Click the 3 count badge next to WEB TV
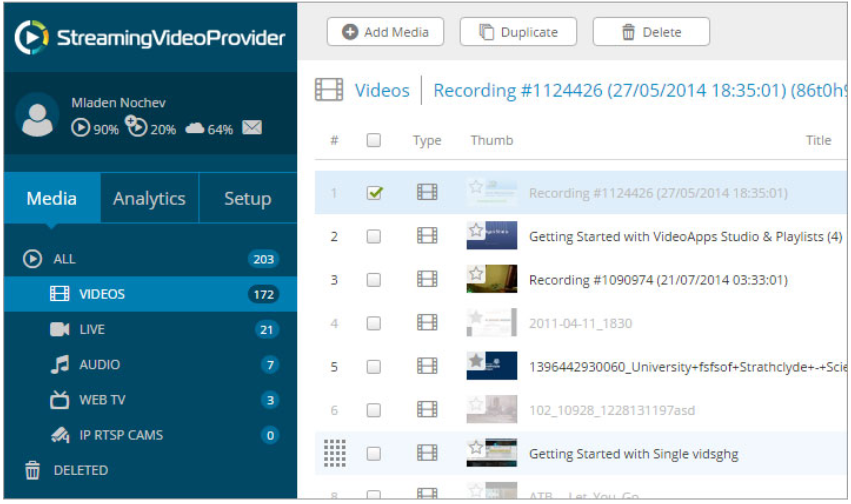The image size is (851, 504). pos(270,400)
